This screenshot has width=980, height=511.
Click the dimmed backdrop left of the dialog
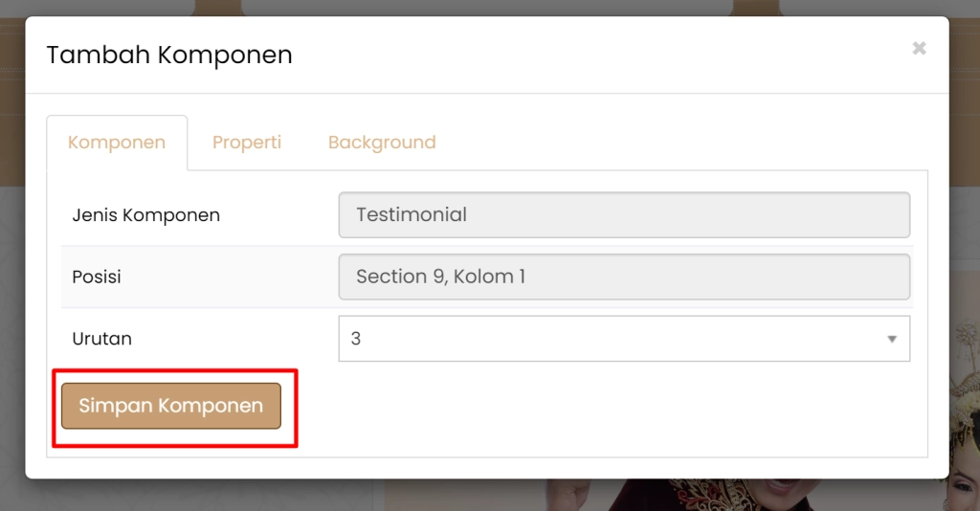[x=11, y=287]
